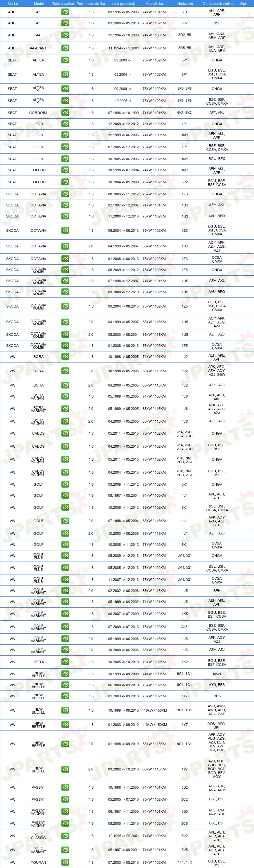Click the fuel icon in the VW GOLF 08.1997 row
Screen dimensions: 254x868
point(65,496)
